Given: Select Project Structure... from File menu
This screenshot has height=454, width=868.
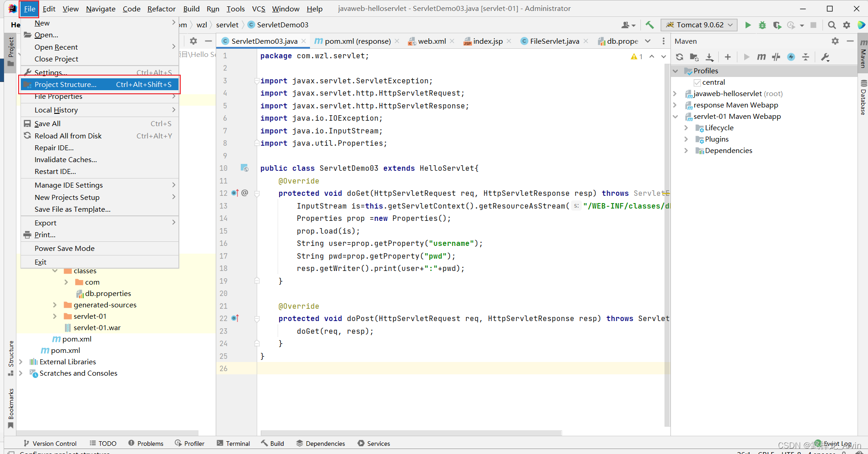Looking at the screenshot, I should (100, 85).
